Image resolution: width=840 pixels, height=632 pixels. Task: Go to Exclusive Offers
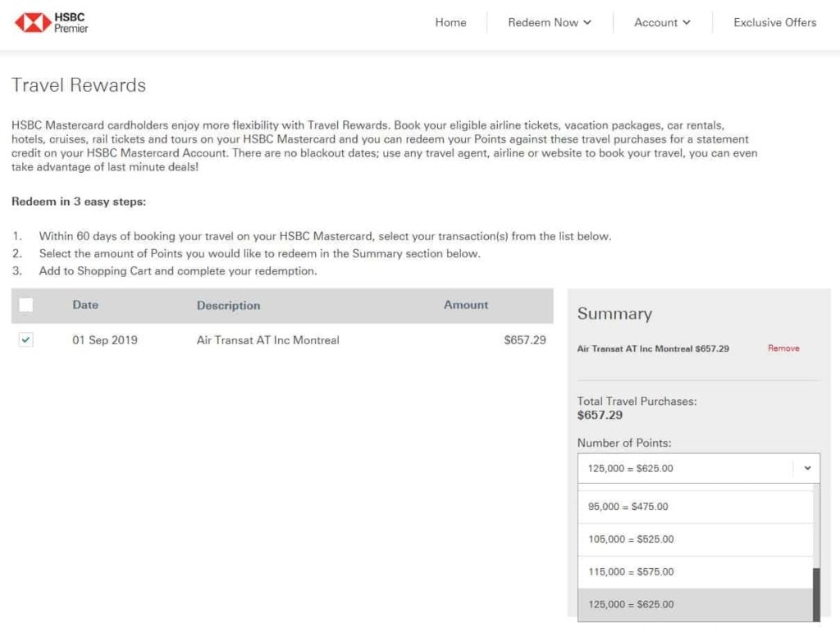point(774,22)
